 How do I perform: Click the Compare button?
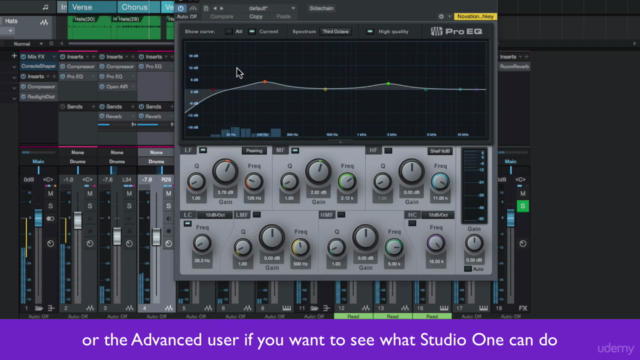(x=222, y=17)
